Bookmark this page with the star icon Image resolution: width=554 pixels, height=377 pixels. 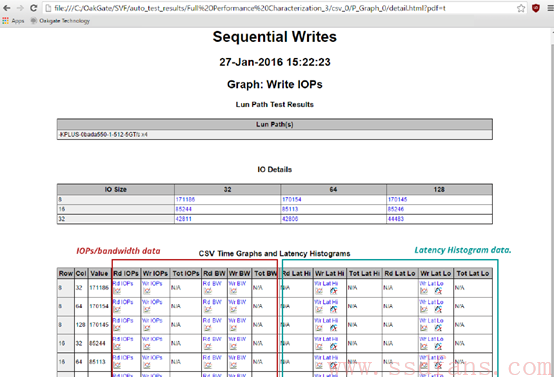[x=521, y=8]
